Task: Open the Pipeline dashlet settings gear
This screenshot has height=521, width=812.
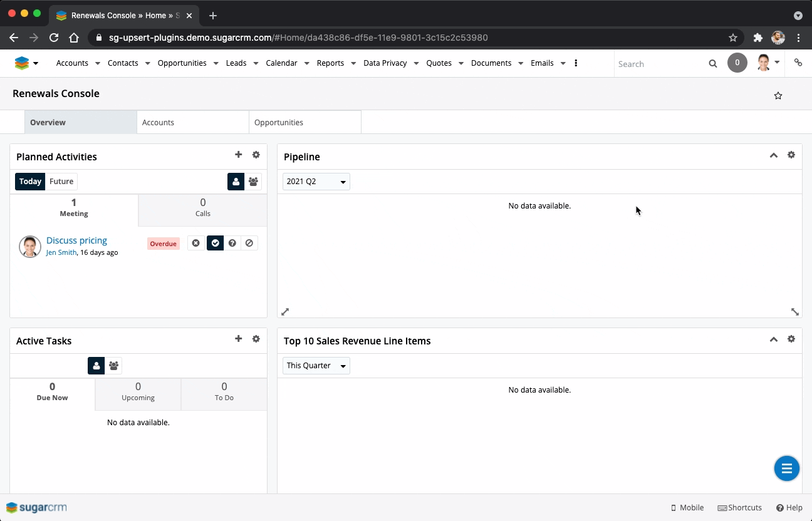Action: 791,155
